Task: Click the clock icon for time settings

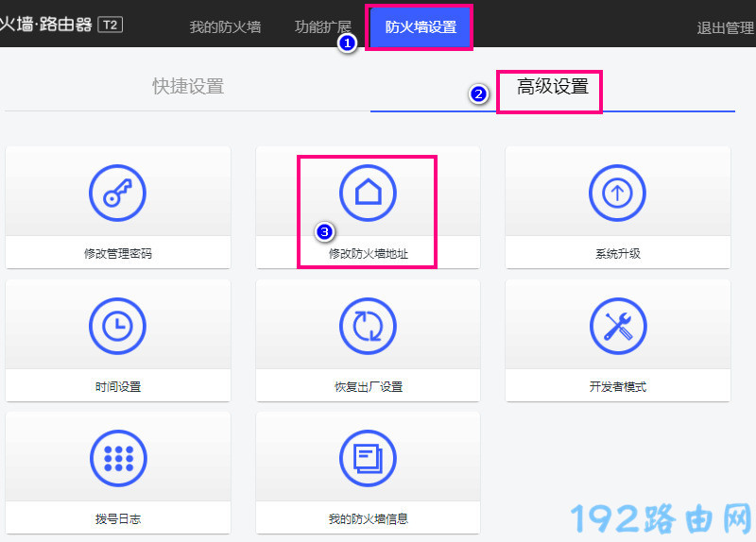Action: 117,326
